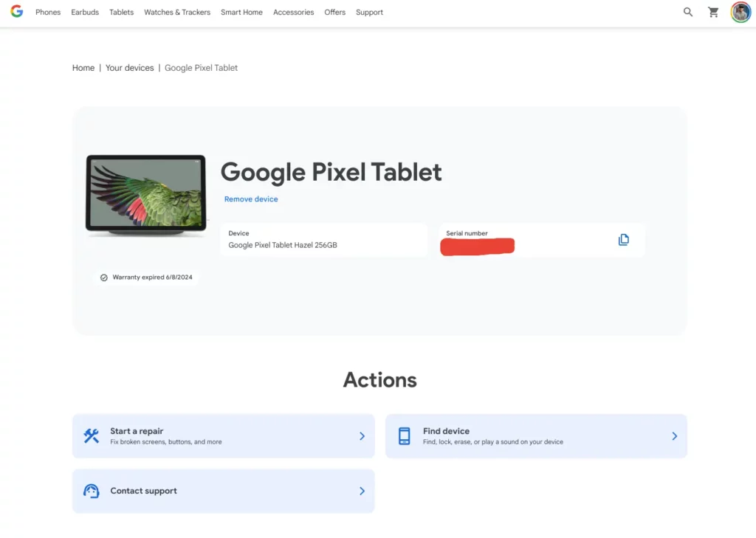The width and height of the screenshot is (756, 538).
Task: Click the Contact support headset icon
Action: point(91,491)
